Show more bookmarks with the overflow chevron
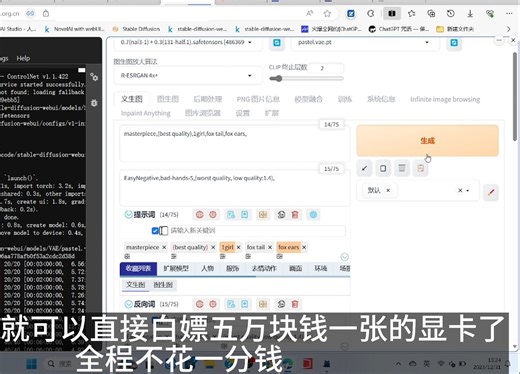Screen dimensions: 520x374 (x=509, y=29)
